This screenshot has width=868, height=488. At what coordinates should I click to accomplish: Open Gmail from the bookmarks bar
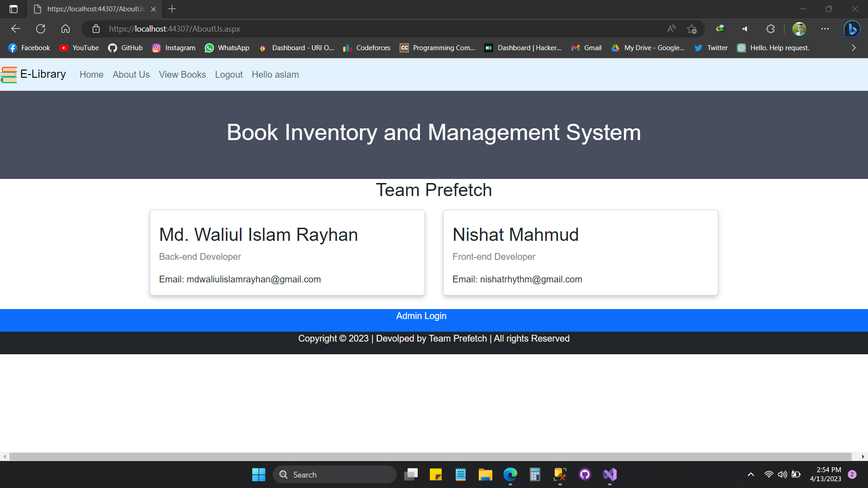pyautogui.click(x=586, y=47)
